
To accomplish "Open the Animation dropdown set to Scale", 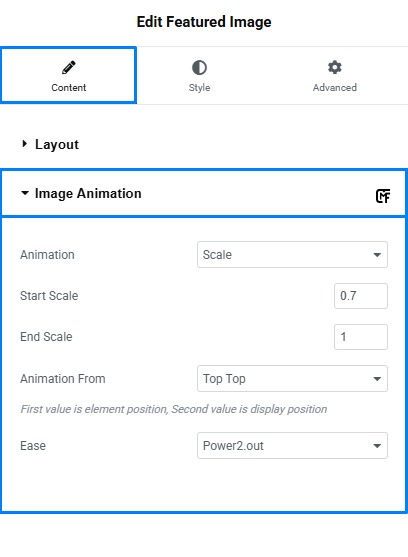I will (x=292, y=255).
